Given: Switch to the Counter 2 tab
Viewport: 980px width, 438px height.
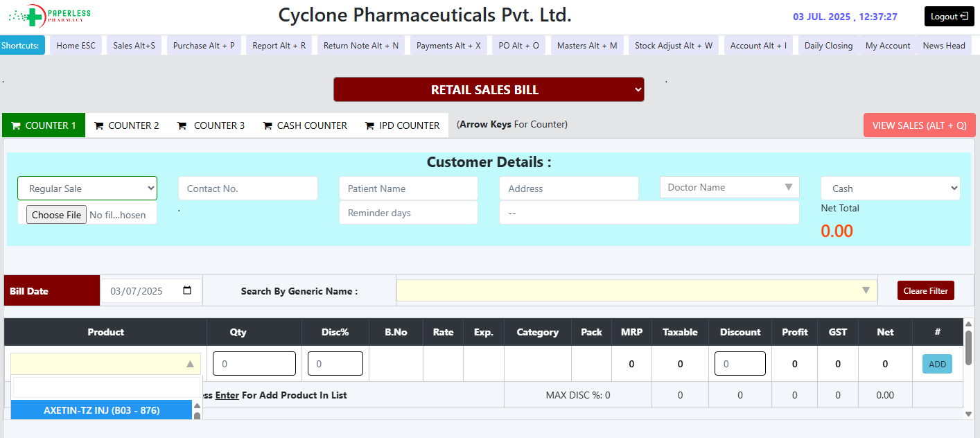Looking at the screenshot, I should (x=127, y=125).
